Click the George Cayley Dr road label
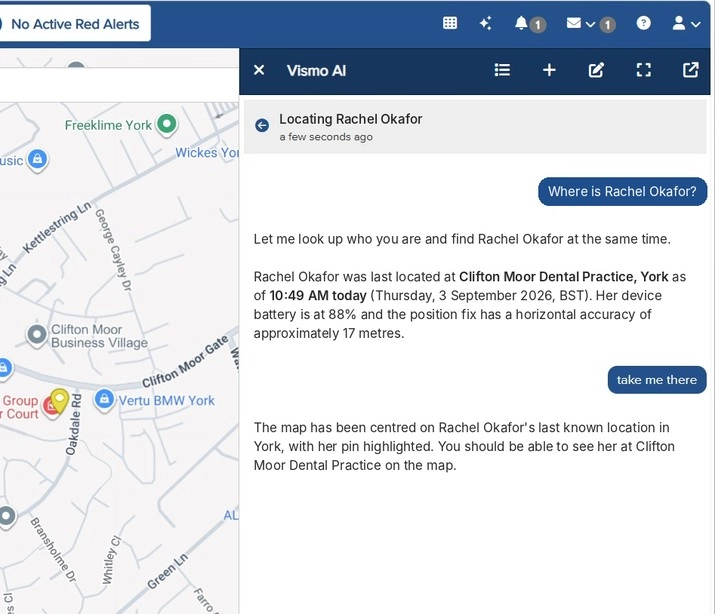The height and width of the screenshot is (615, 715). click(113, 249)
